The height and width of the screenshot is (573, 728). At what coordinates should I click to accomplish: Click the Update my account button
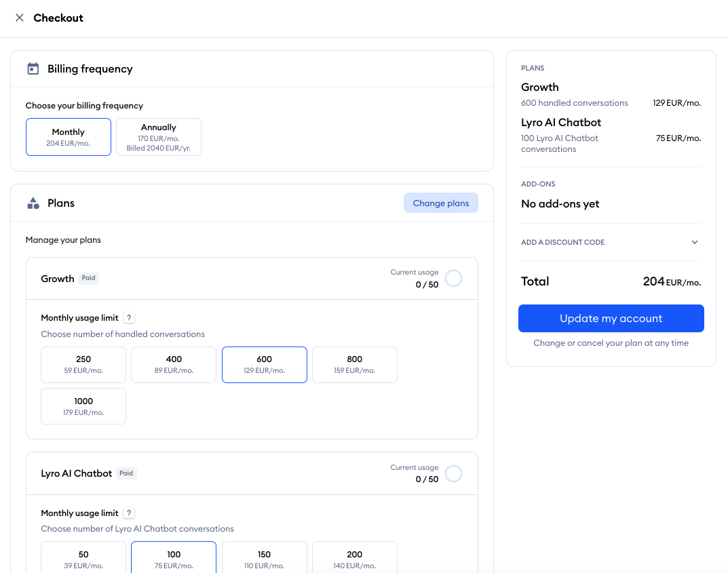pyautogui.click(x=610, y=318)
